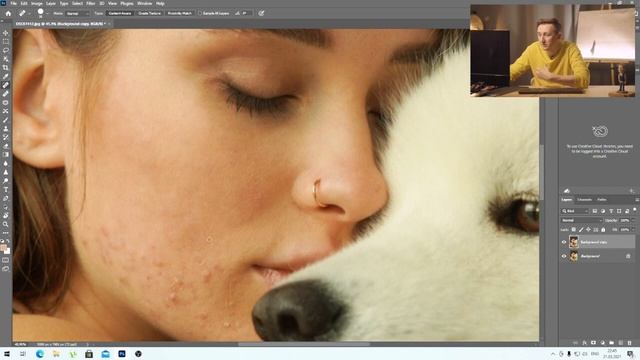Open Microsoft Edge from taskbar
640x360 pixels.
pyautogui.click(x=40, y=354)
